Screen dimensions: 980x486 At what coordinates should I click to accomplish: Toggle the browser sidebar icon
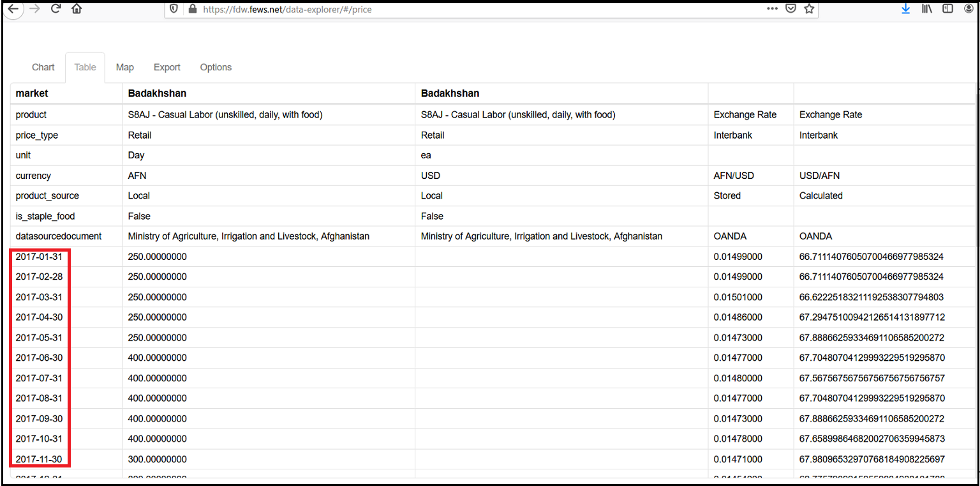point(948,9)
